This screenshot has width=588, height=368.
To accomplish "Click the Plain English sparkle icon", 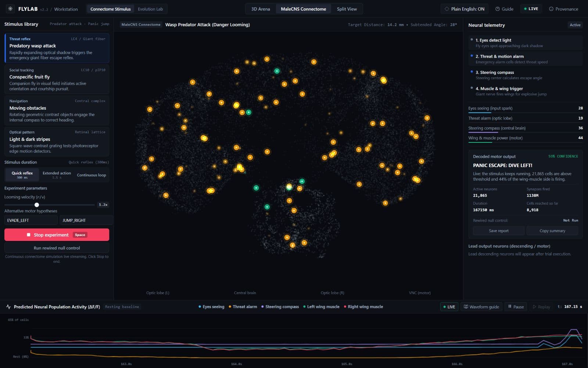I will (447, 9).
